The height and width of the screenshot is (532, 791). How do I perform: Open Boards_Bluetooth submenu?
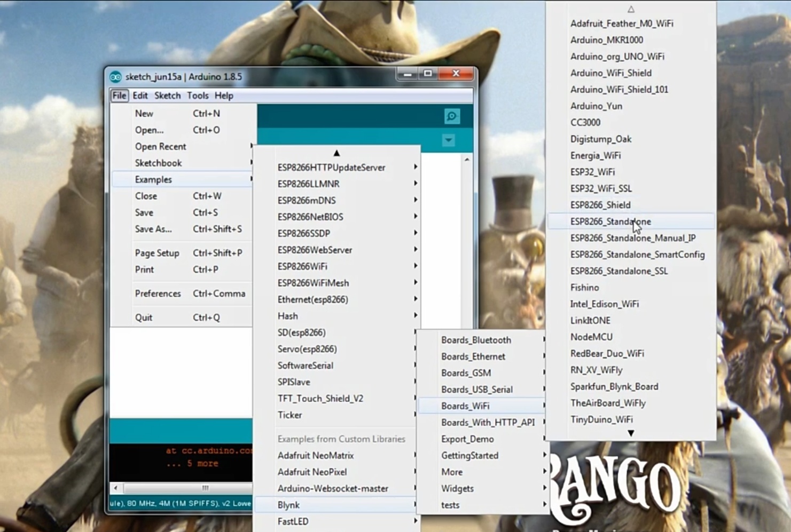click(x=483, y=340)
